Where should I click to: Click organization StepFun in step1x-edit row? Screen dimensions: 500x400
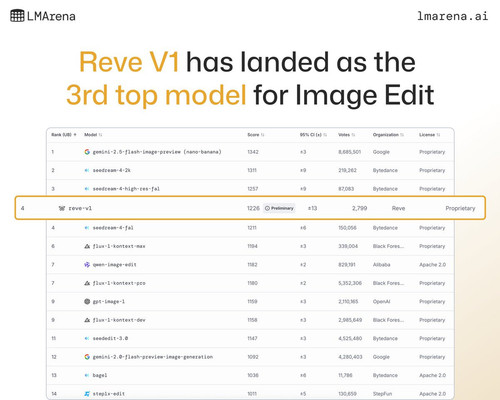(x=382, y=394)
